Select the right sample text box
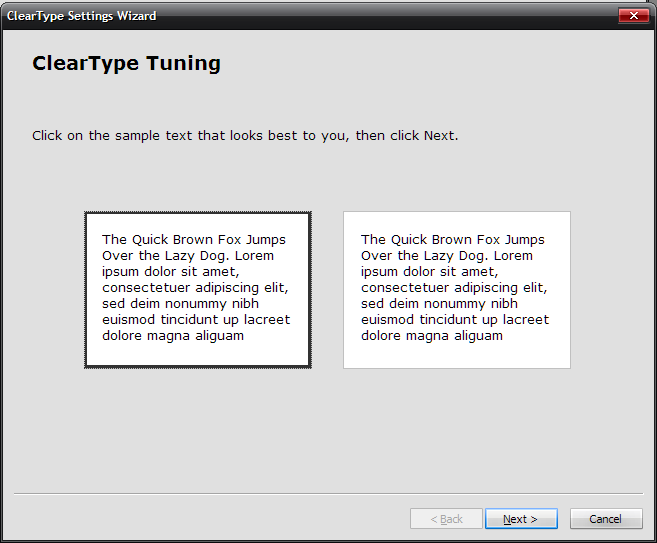657x543 pixels. coord(457,290)
